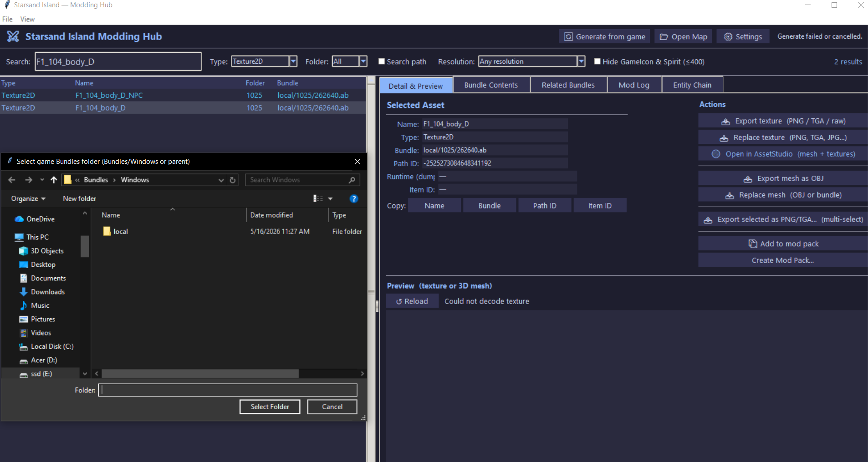
Task: Open the view options dropdown arrow
Action: click(x=331, y=198)
